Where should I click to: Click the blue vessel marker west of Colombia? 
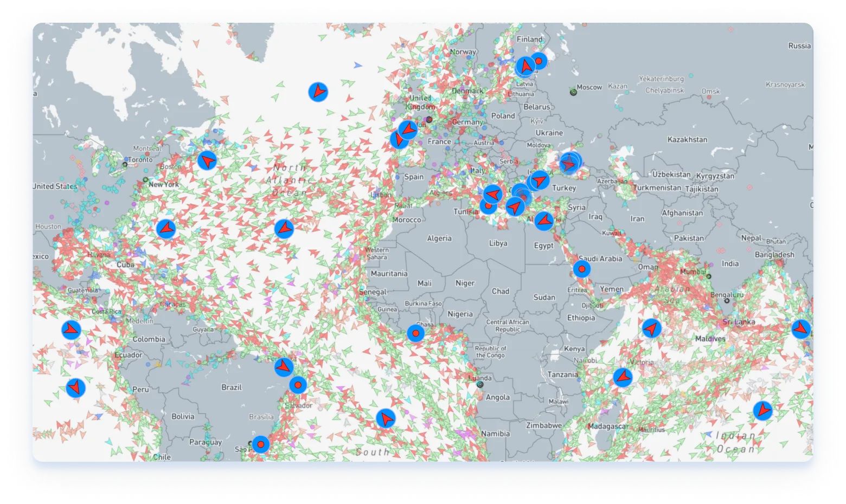point(71,330)
